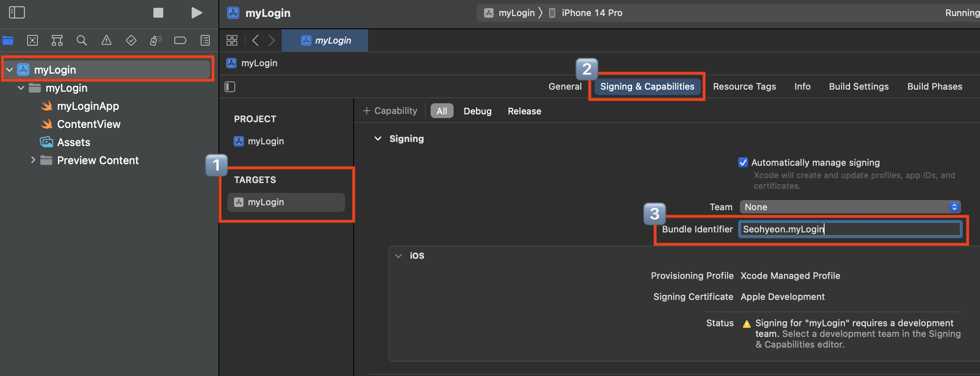Open the Test navigator diamond icon

point(131,40)
